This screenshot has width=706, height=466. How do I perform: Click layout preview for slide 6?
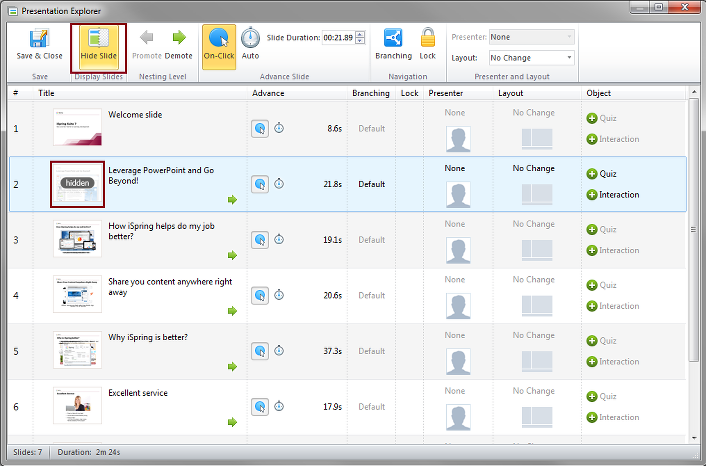point(537,417)
